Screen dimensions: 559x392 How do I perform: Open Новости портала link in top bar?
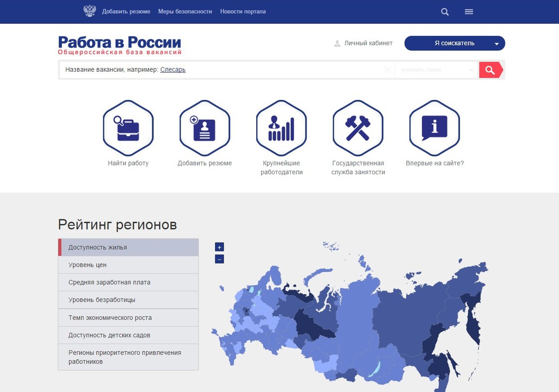[243, 12]
